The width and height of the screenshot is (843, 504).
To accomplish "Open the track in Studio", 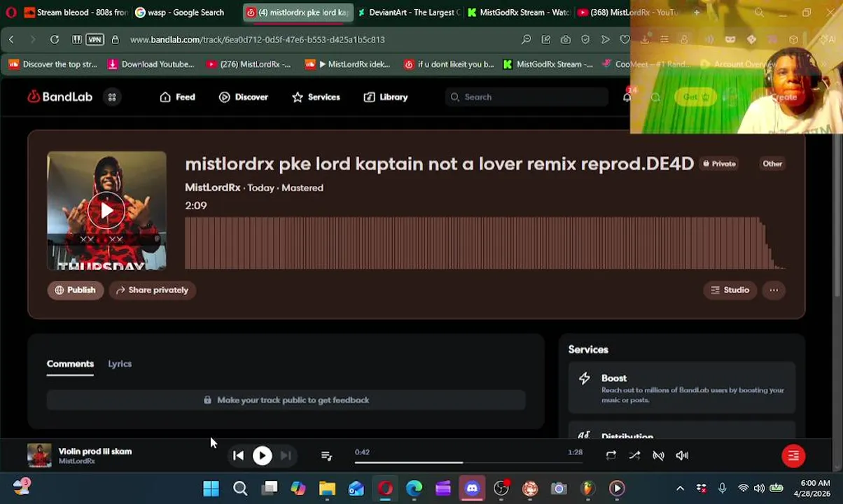I will [x=730, y=290].
